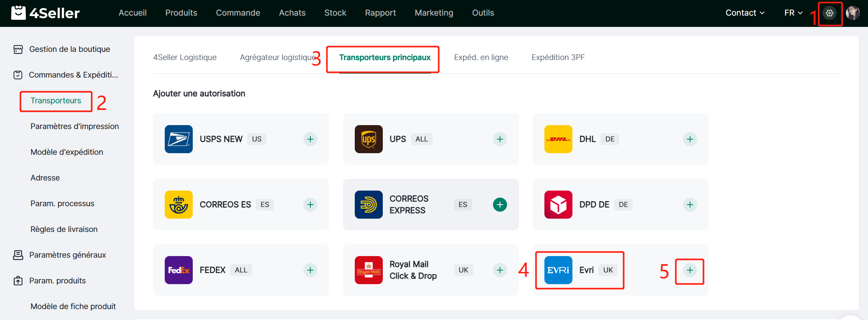Click the ALL tag next to FEDEX
The height and width of the screenshot is (320, 868).
[241, 270]
